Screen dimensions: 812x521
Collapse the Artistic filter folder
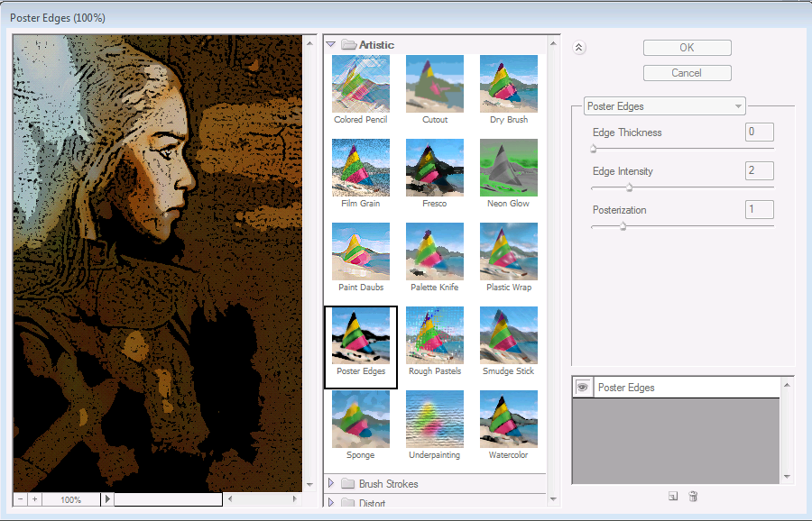click(x=331, y=44)
